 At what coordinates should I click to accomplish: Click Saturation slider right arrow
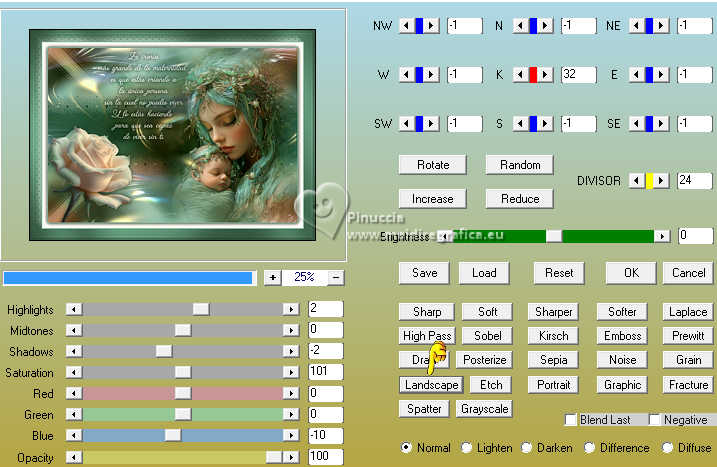click(291, 372)
